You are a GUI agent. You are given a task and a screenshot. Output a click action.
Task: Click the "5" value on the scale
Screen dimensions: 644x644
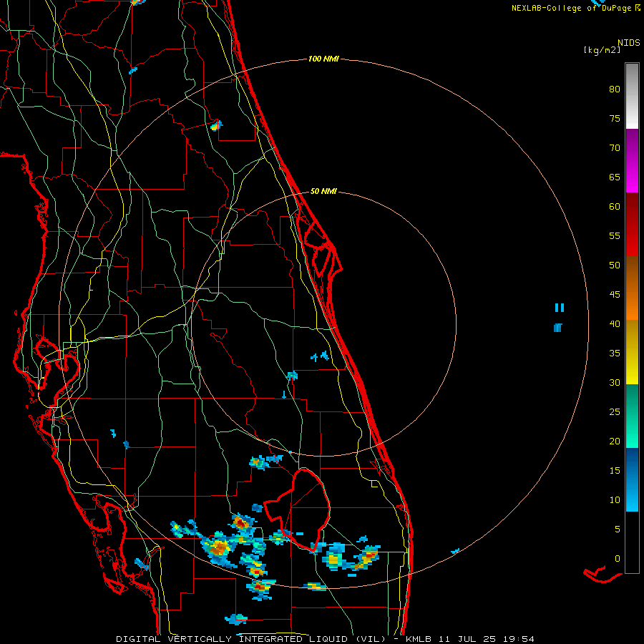pos(618,529)
